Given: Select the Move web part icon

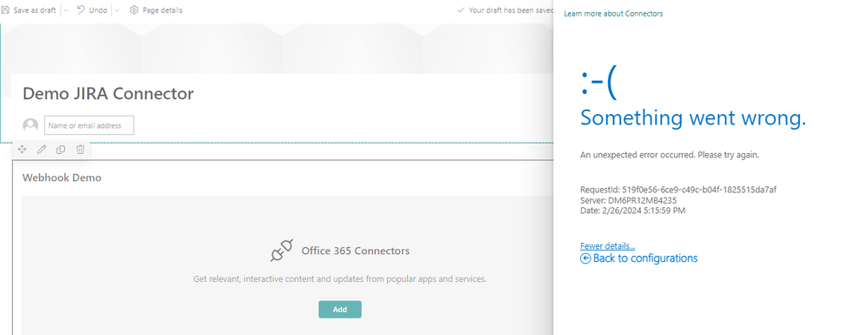Looking at the screenshot, I should 22,149.
